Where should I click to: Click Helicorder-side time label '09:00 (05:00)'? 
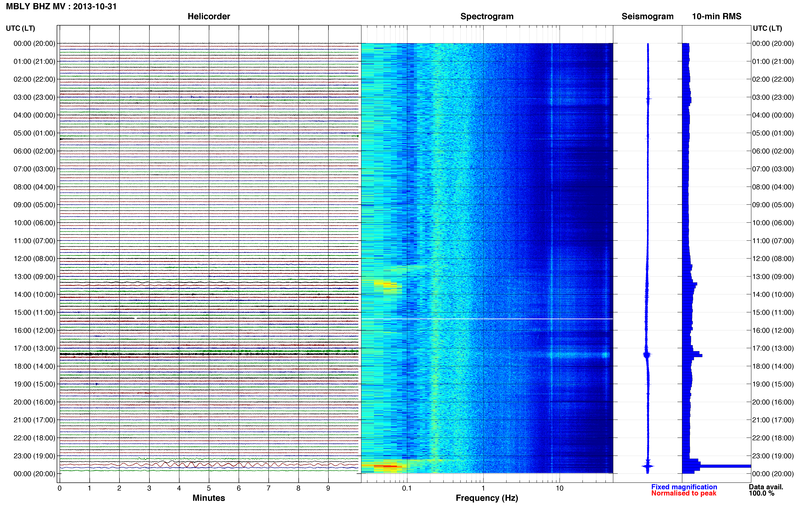34,205
